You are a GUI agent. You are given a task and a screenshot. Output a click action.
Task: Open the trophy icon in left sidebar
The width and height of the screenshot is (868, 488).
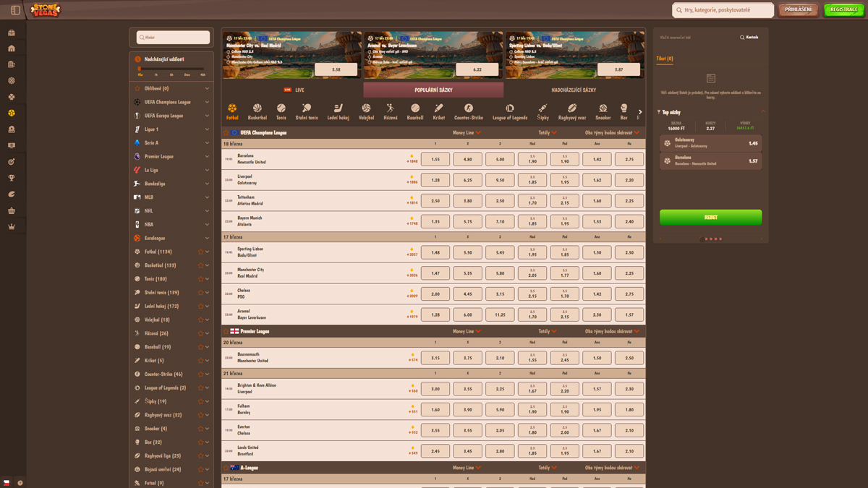coord(12,178)
